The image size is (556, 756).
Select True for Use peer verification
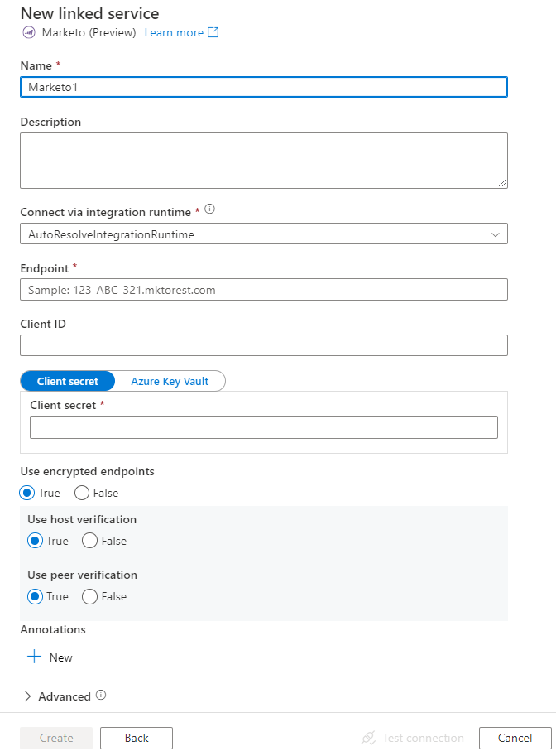[x=35, y=596]
